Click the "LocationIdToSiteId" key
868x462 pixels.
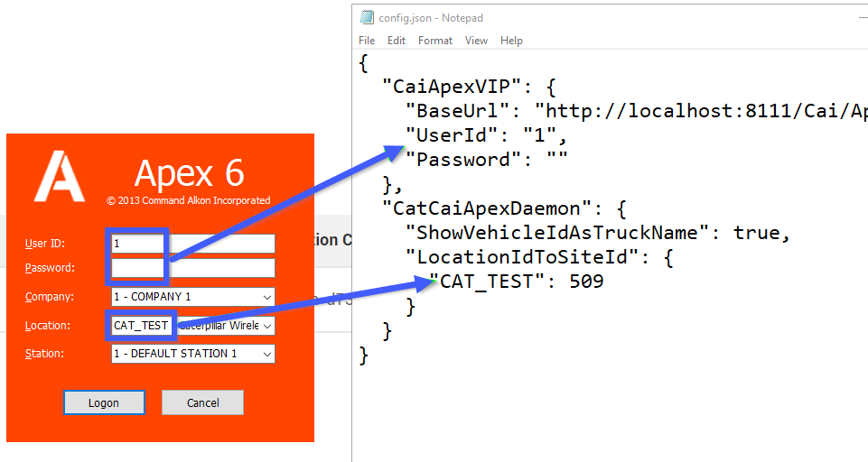point(522,257)
